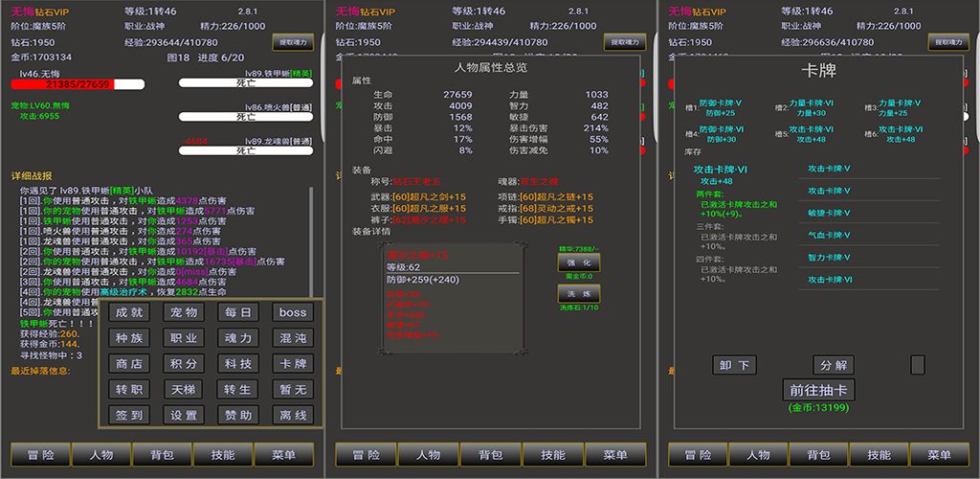Select 气血卡牌·V in card inventory
The image size is (980, 479).
(829, 235)
